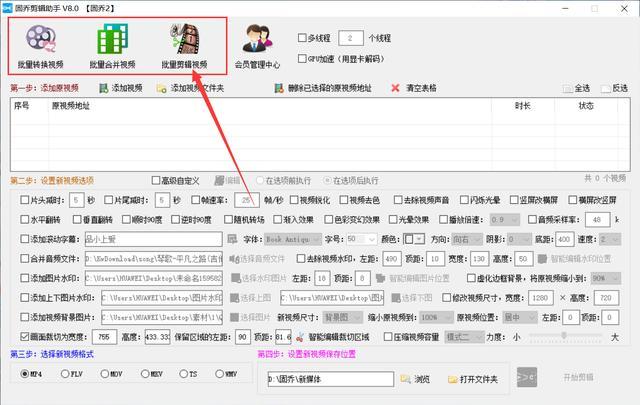Expand the 压缩视频容量 模式二 dropdown
This screenshot has width=640, height=405.
(464, 337)
